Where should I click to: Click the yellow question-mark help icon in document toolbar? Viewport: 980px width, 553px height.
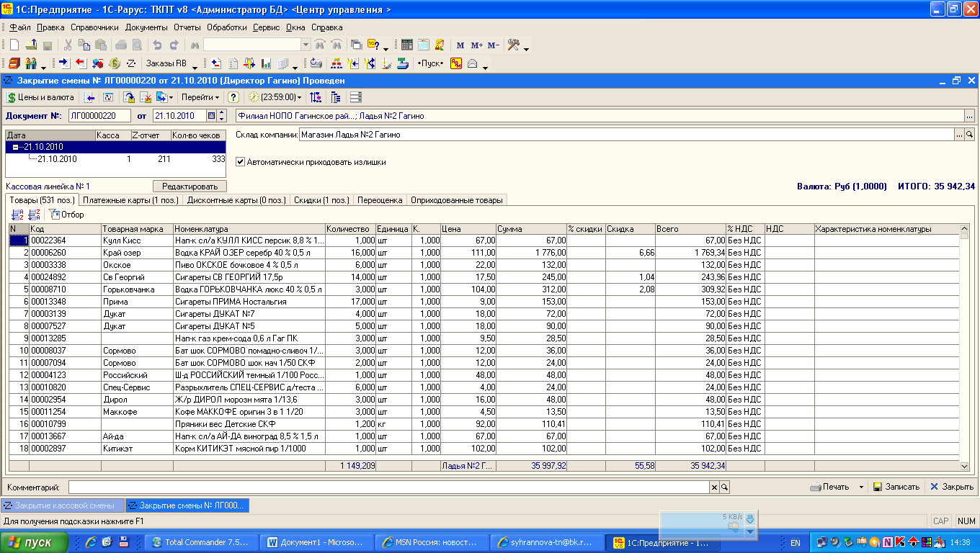point(233,97)
